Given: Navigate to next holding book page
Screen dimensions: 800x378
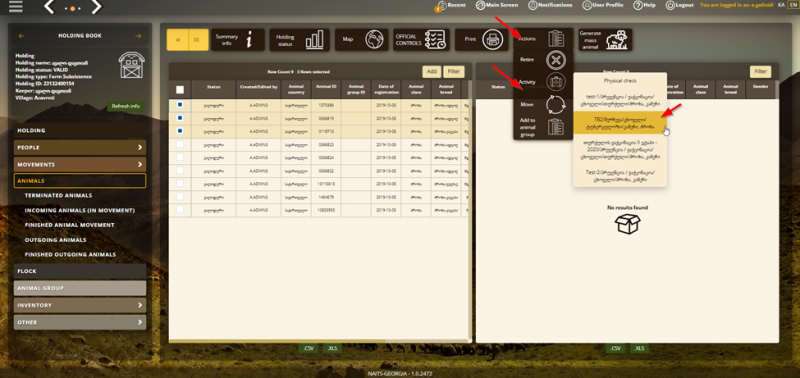Looking at the screenshot, I should pyautogui.click(x=138, y=36).
